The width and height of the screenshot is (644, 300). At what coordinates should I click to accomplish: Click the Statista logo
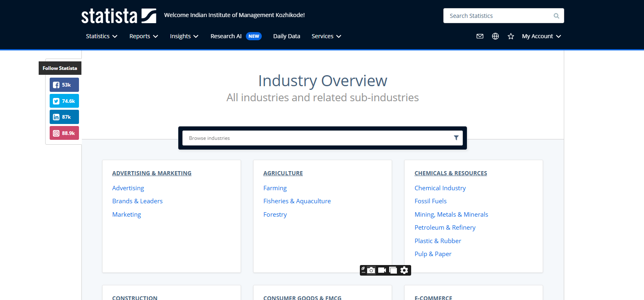(118, 16)
